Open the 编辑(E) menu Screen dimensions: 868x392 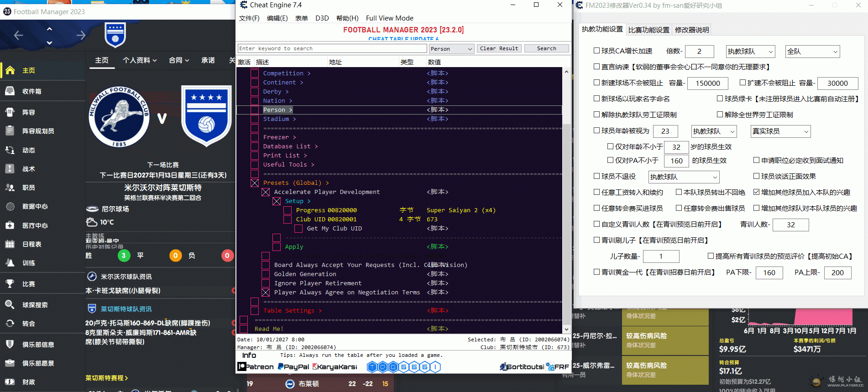277,18
